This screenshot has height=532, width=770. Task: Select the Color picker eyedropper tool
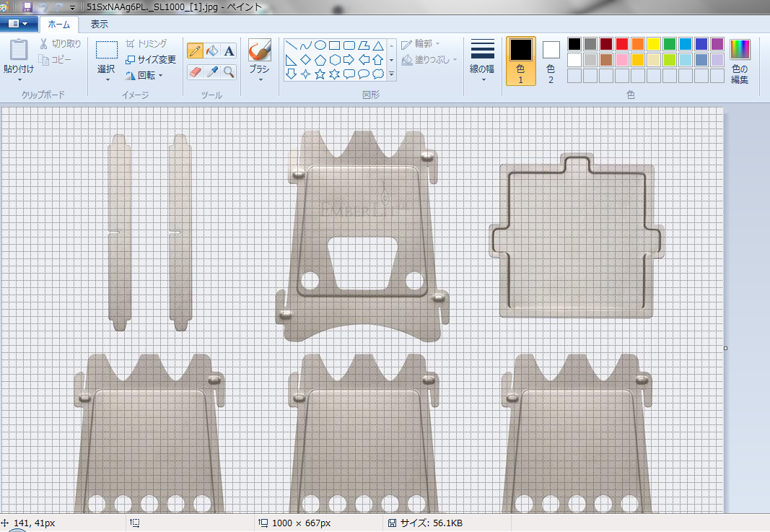[212, 71]
